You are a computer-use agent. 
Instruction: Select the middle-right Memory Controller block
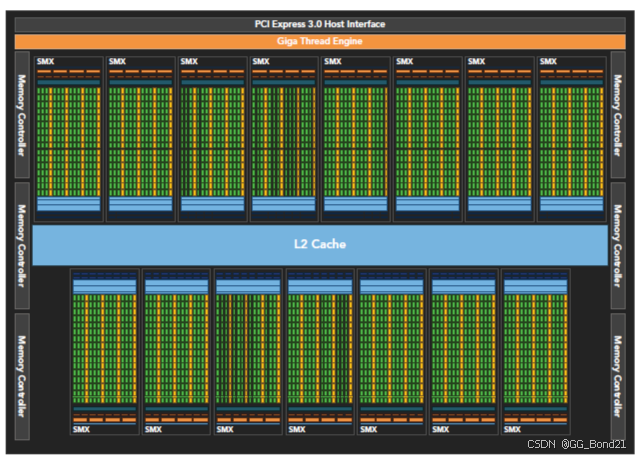pyautogui.click(x=618, y=245)
